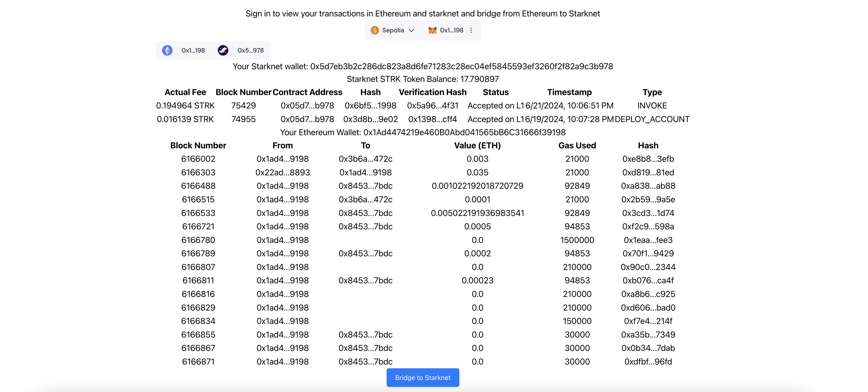Click the MetaMask fox icon
868x392 pixels.
coord(432,30)
